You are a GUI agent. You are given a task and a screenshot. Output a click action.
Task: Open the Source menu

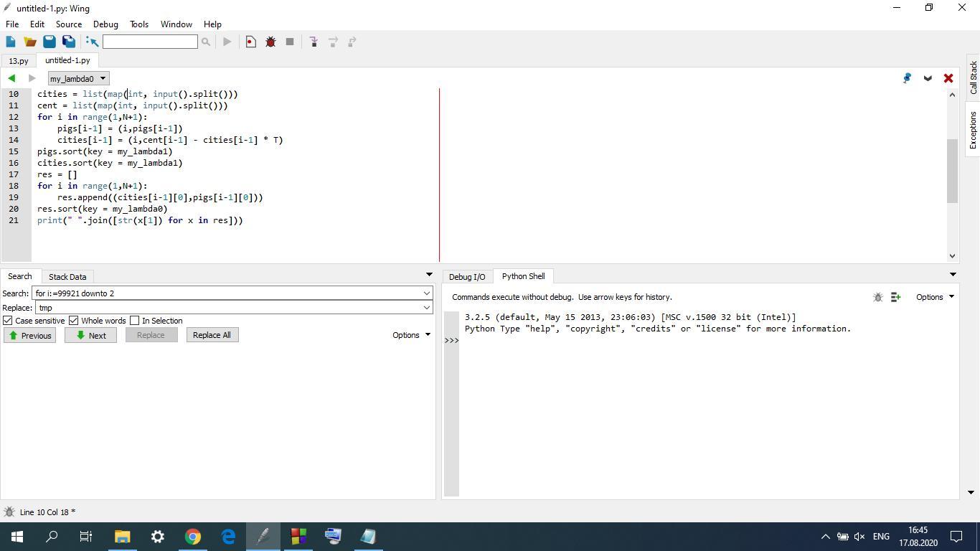click(x=69, y=24)
